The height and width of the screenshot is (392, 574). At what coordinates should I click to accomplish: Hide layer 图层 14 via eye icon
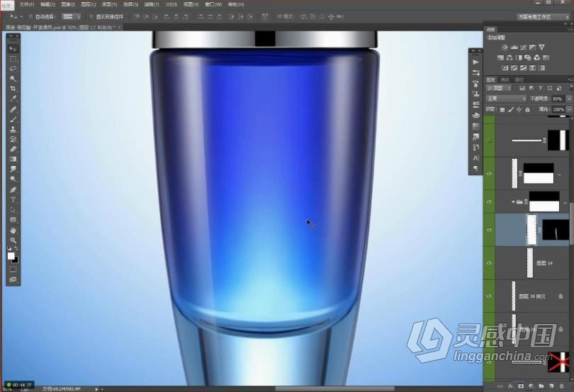point(490,263)
